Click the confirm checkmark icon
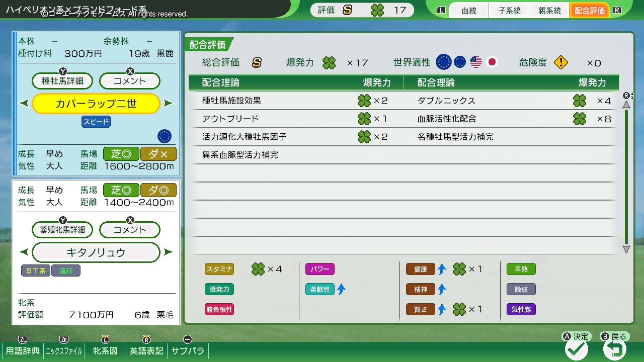The width and height of the screenshot is (644, 362). pos(577,349)
